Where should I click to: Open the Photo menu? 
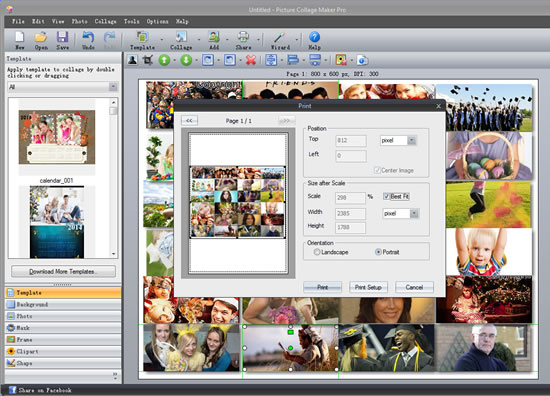80,21
